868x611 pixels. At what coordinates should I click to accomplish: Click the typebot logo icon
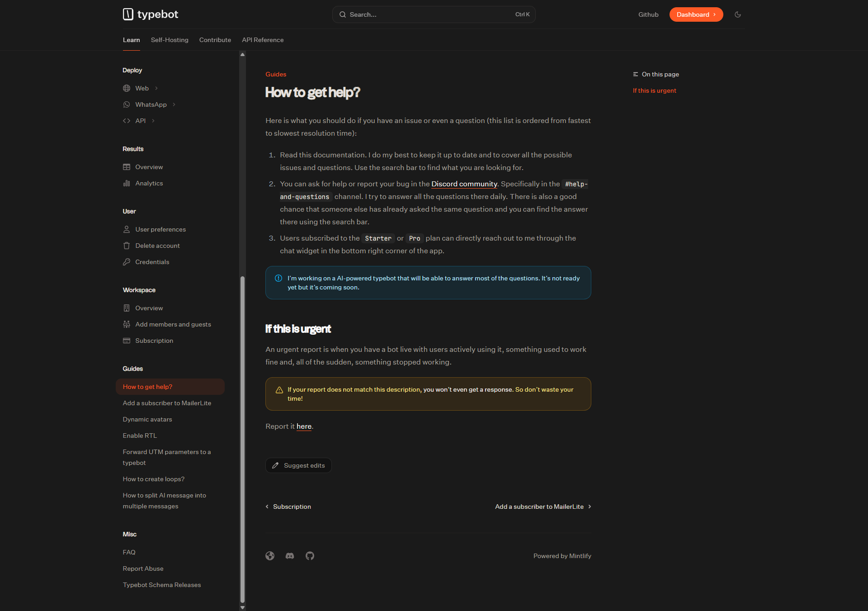point(128,14)
